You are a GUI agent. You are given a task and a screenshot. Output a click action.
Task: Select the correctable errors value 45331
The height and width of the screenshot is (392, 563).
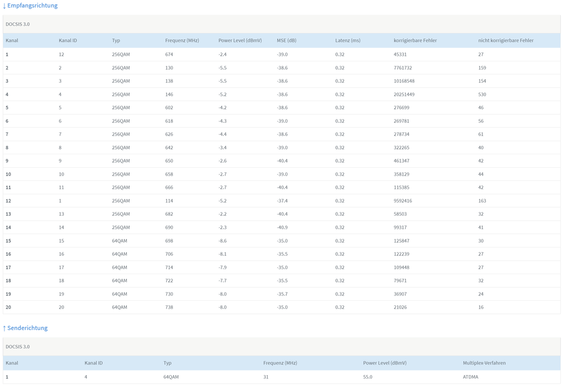[x=400, y=55]
